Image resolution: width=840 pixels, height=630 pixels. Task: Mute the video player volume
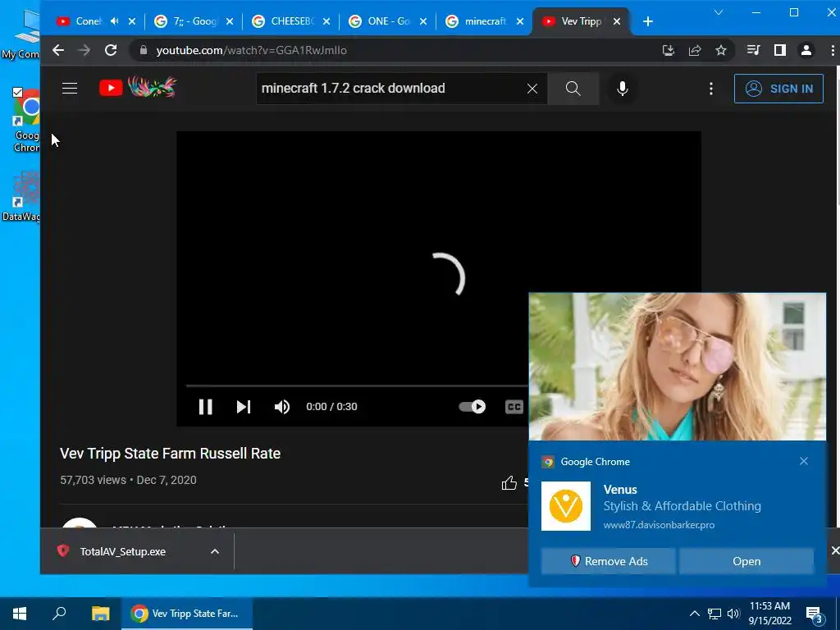(282, 407)
